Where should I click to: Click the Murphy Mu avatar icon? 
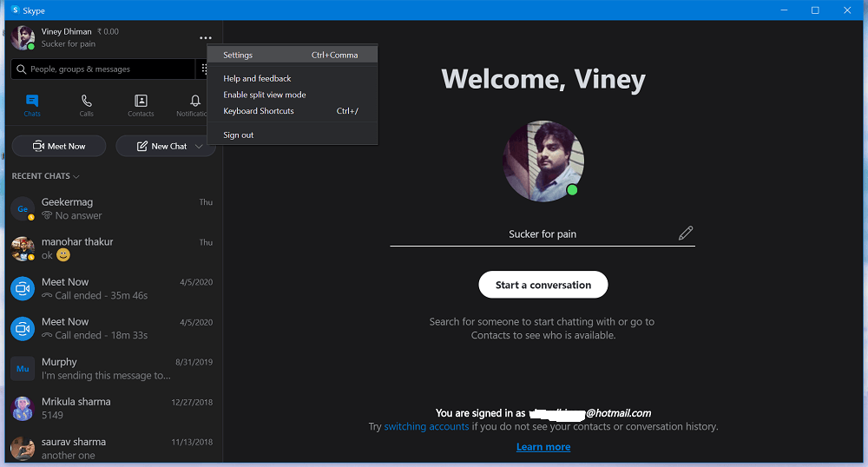pos(23,369)
